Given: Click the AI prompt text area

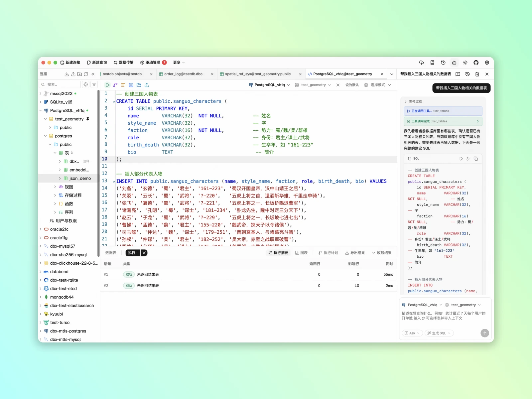Looking at the screenshot, I should pos(445,316).
